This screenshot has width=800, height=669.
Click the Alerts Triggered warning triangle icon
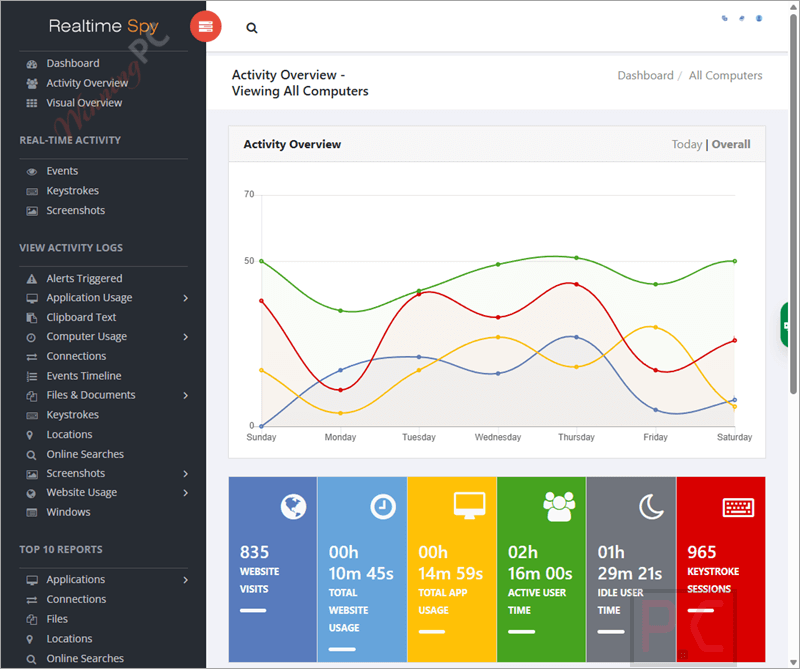click(32, 279)
